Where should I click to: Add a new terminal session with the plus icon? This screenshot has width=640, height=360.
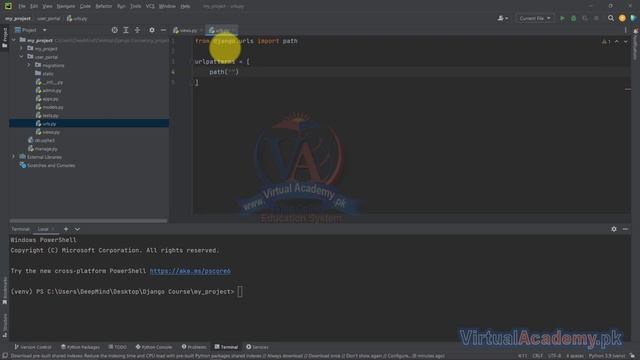point(66,229)
